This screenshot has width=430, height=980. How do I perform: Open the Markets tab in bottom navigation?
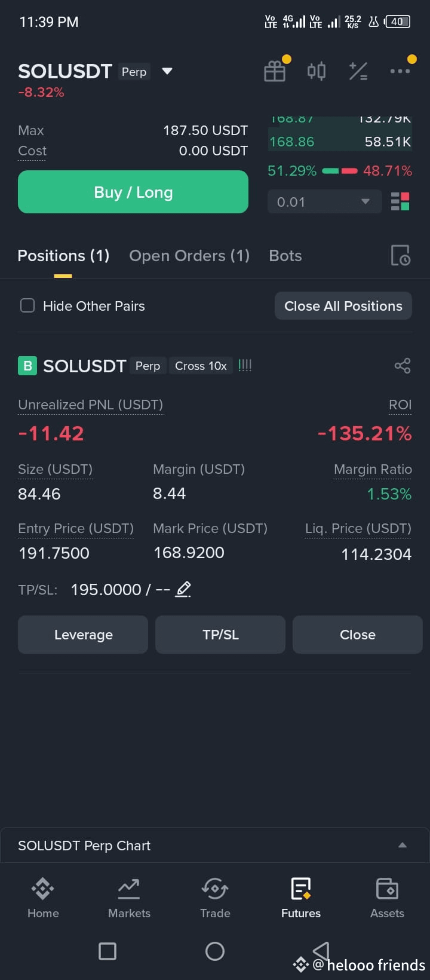coord(129,898)
